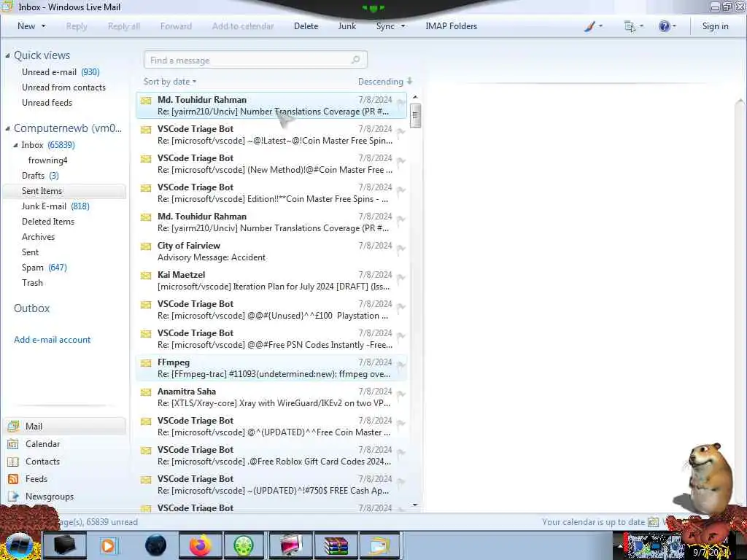Viewport: 747px width, 560px height.
Task: Collapse the Quick views section
Action: click(7, 55)
